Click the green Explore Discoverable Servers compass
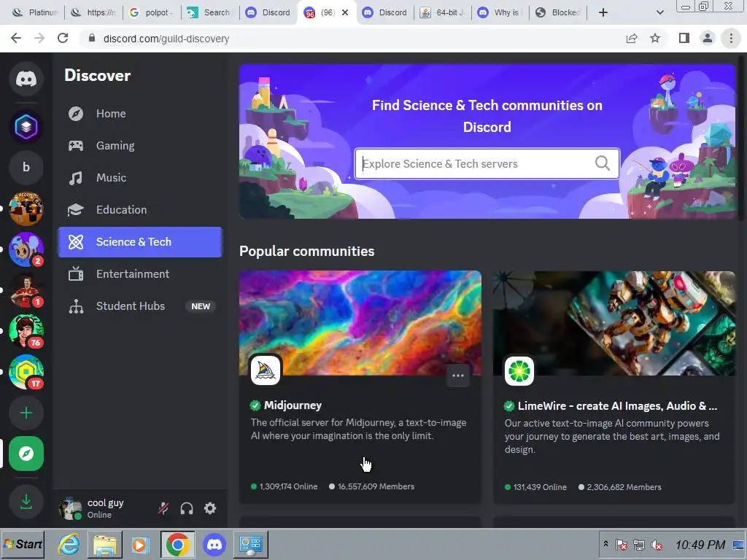 (x=26, y=454)
